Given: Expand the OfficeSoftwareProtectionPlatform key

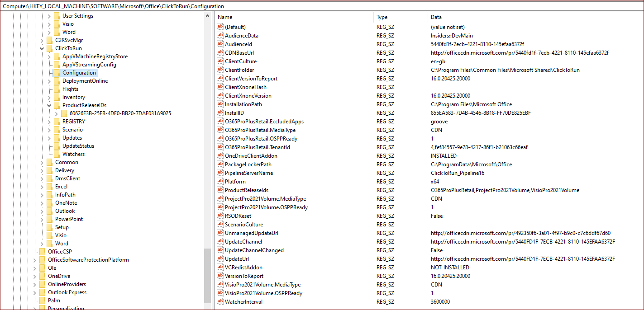Looking at the screenshot, I should point(35,260).
